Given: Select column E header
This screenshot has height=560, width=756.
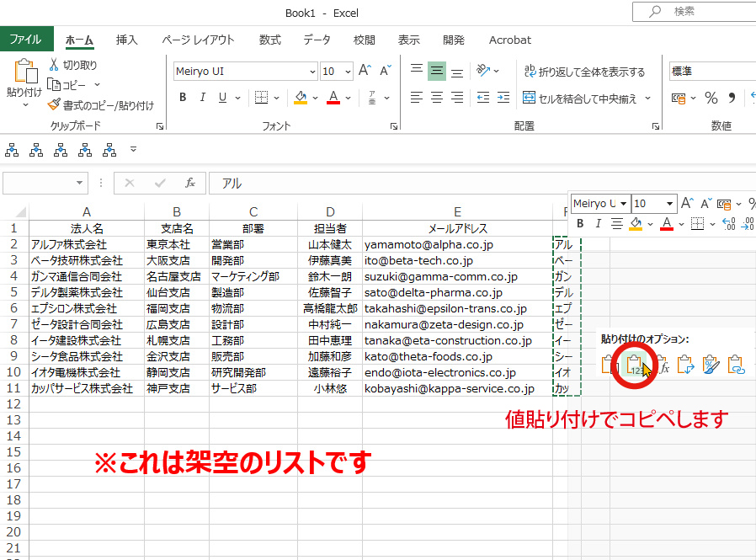Looking at the screenshot, I should 457,211.
